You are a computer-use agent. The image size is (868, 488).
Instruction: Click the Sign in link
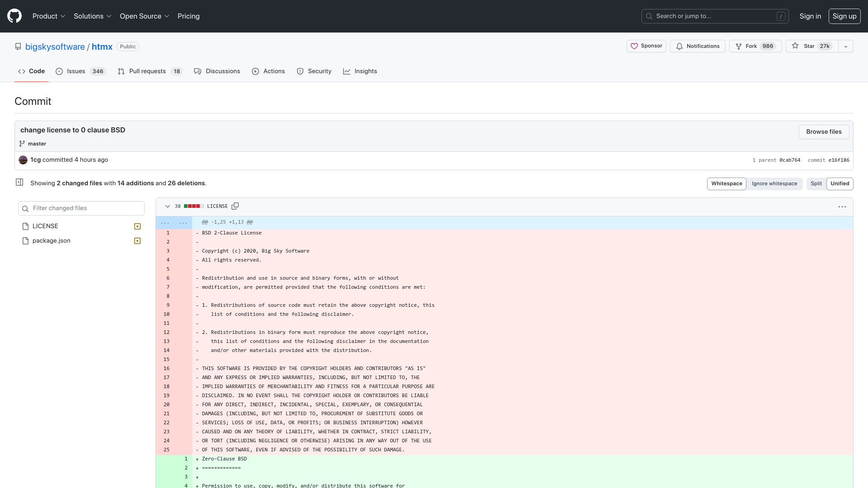[810, 16]
